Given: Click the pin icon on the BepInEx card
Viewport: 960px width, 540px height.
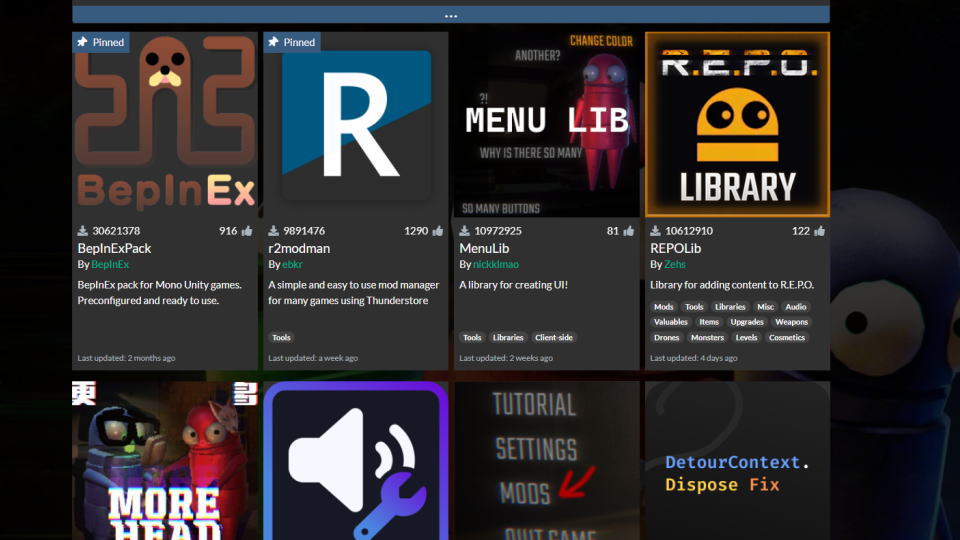Looking at the screenshot, I should tap(82, 42).
